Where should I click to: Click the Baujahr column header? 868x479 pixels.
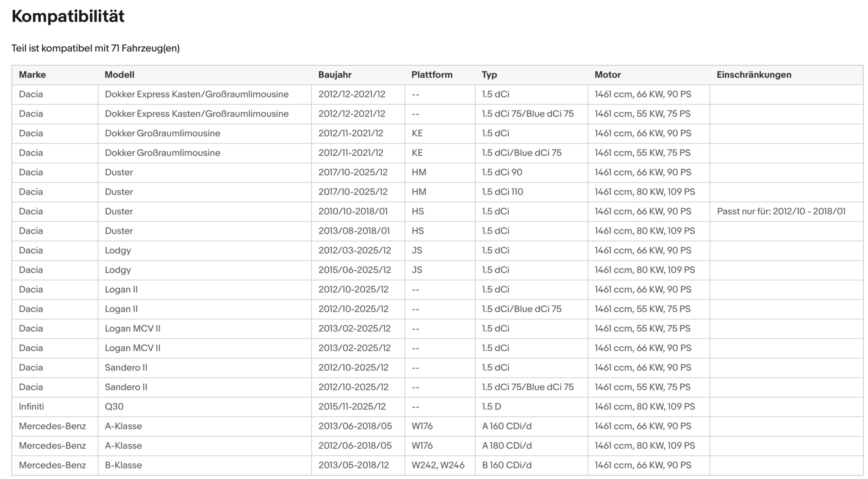[x=335, y=75]
